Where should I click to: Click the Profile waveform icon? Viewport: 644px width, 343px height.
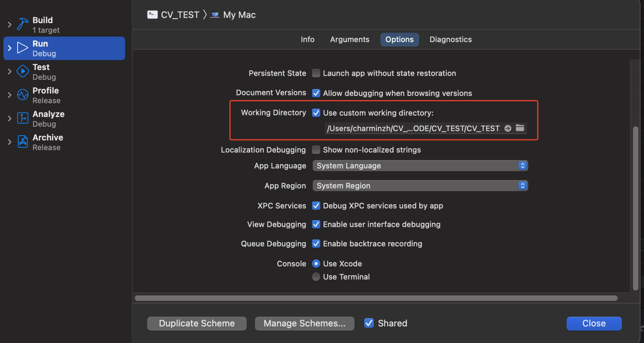23,95
